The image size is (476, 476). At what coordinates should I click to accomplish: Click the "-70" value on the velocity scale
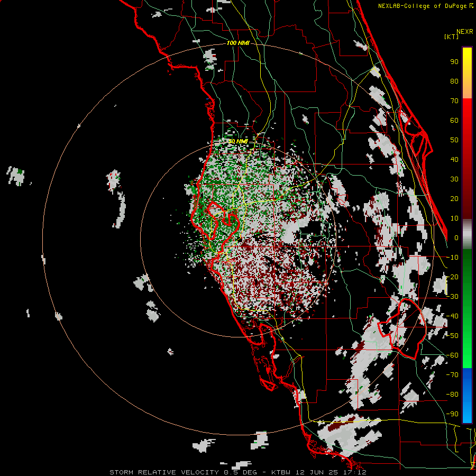[x=452, y=375]
